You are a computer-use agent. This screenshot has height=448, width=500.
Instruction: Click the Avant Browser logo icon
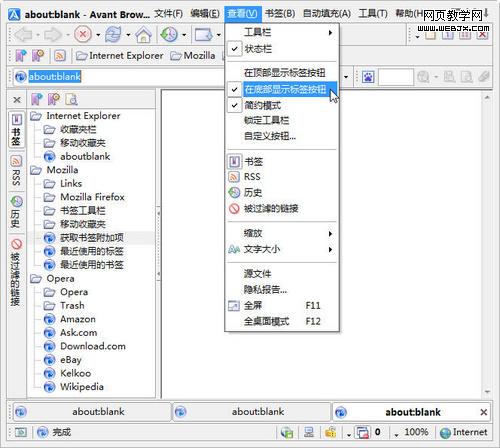click(x=14, y=14)
